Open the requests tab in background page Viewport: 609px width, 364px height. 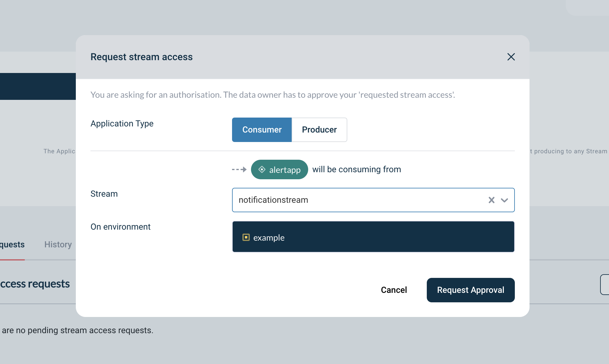coord(12,245)
